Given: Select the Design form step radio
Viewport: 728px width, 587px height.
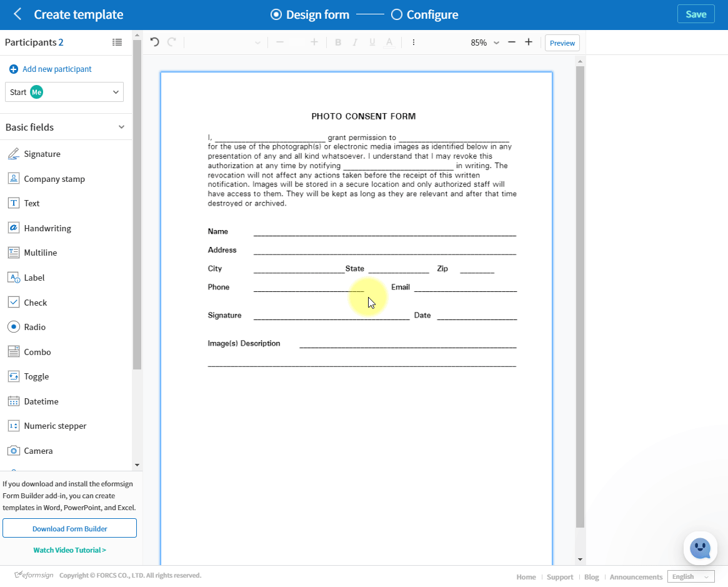Looking at the screenshot, I should coord(275,14).
